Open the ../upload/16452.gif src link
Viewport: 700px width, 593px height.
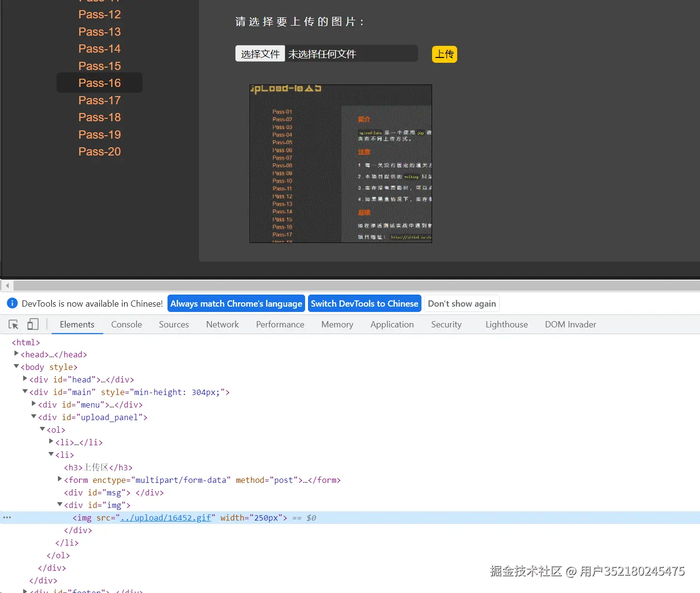click(166, 518)
